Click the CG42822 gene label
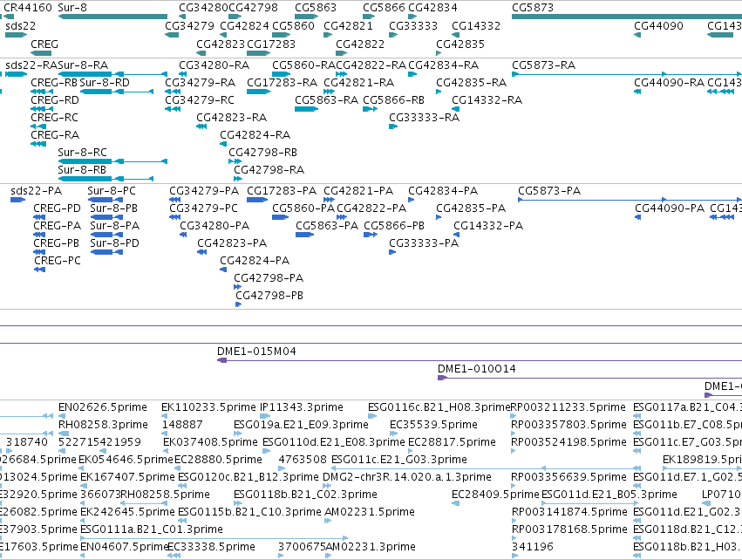This screenshot has width=742, height=560. click(360, 44)
